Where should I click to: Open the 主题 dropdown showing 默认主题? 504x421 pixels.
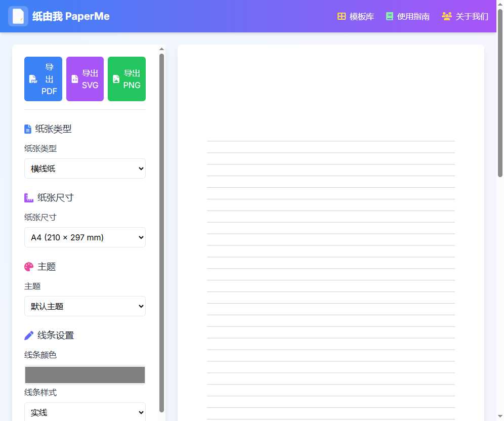pos(85,306)
